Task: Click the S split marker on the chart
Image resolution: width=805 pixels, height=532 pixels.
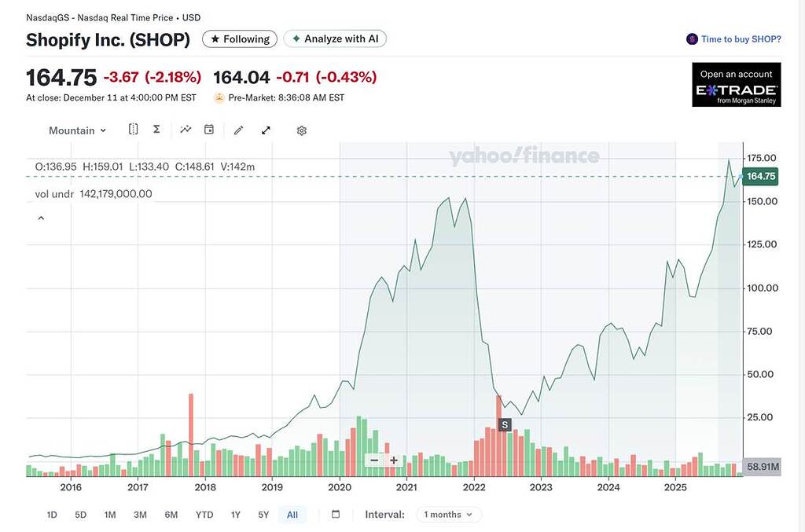Action: (504, 424)
